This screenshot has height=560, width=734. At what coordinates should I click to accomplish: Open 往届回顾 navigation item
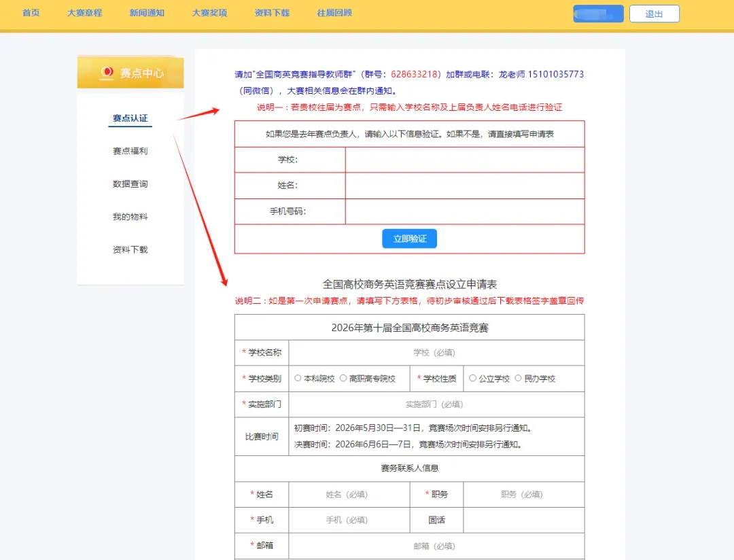tap(334, 13)
